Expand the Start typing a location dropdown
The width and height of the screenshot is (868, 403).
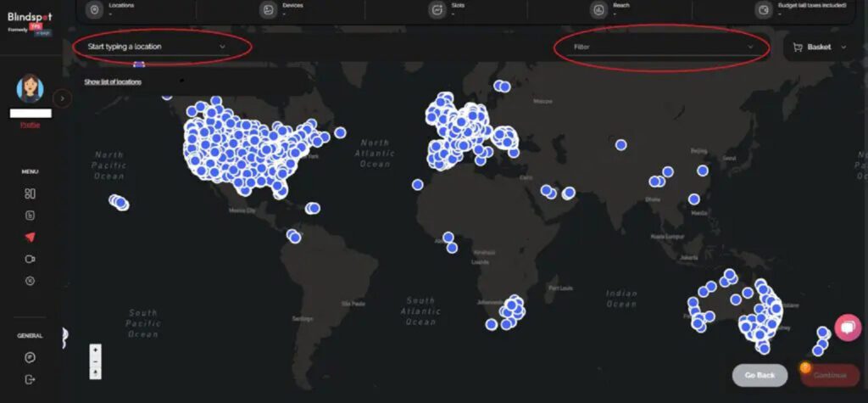tap(157, 47)
